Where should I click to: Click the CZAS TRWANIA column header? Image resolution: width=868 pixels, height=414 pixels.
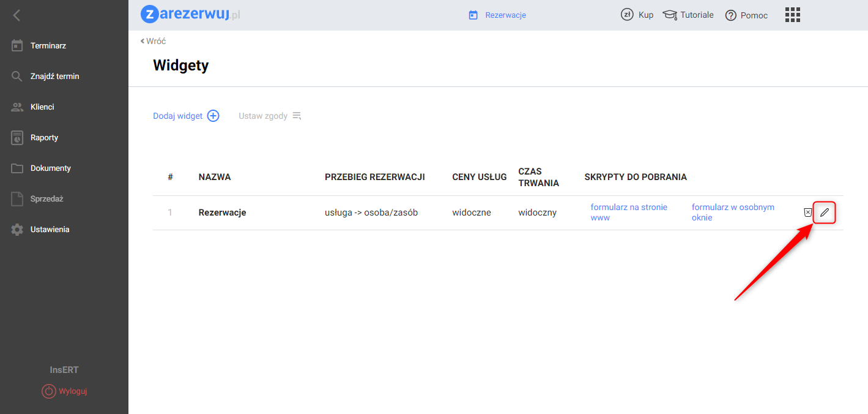click(x=539, y=177)
